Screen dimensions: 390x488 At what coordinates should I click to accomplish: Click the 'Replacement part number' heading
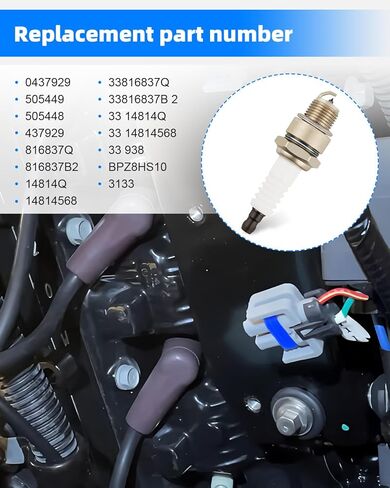coord(153,34)
